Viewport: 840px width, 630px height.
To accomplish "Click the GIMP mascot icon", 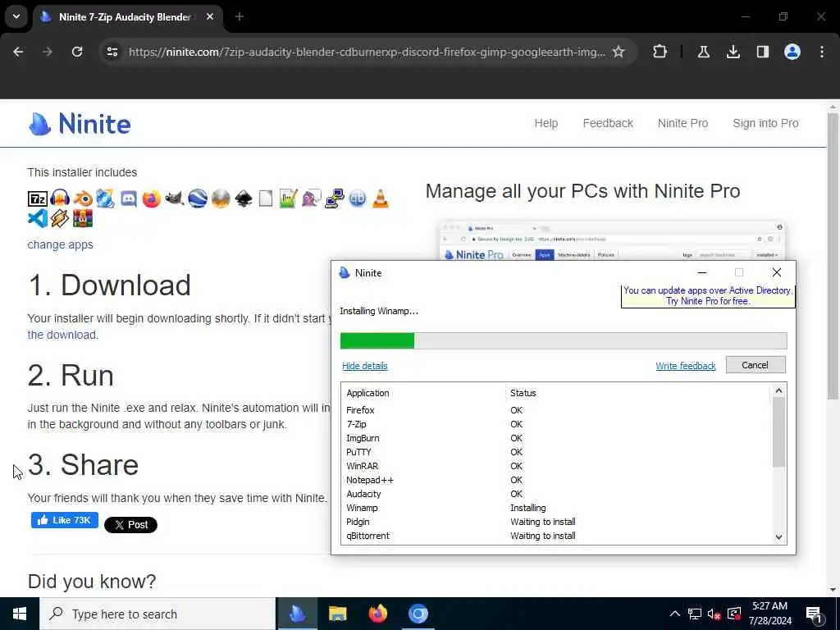I will [x=174, y=199].
